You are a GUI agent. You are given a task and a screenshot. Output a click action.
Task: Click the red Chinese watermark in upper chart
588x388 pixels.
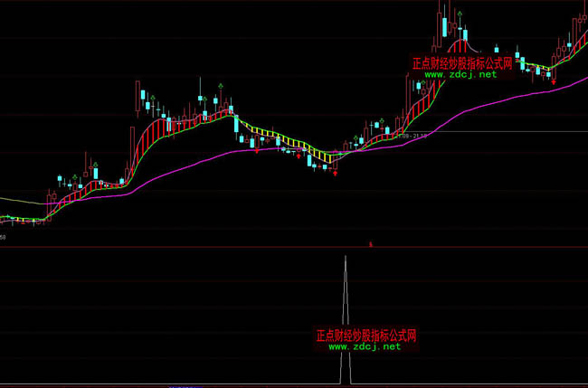pos(462,64)
